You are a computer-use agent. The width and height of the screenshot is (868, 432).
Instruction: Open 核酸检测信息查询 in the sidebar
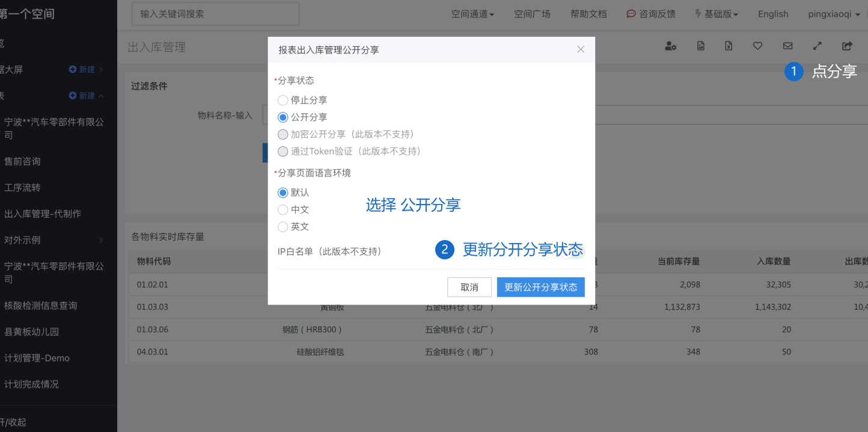(41, 306)
